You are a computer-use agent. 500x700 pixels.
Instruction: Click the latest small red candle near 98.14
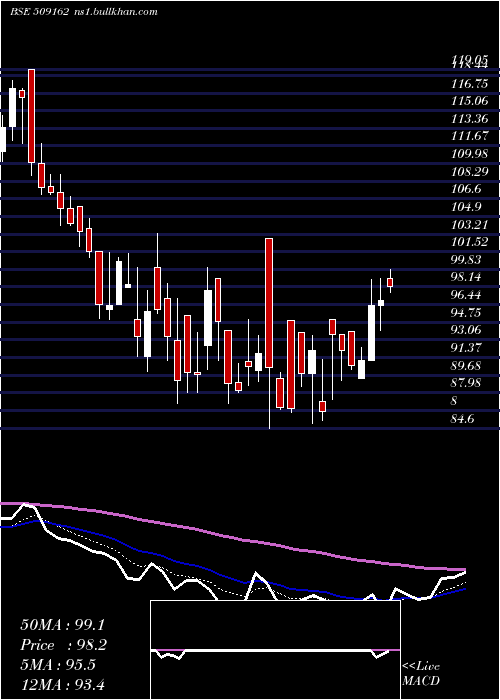pyautogui.click(x=390, y=282)
